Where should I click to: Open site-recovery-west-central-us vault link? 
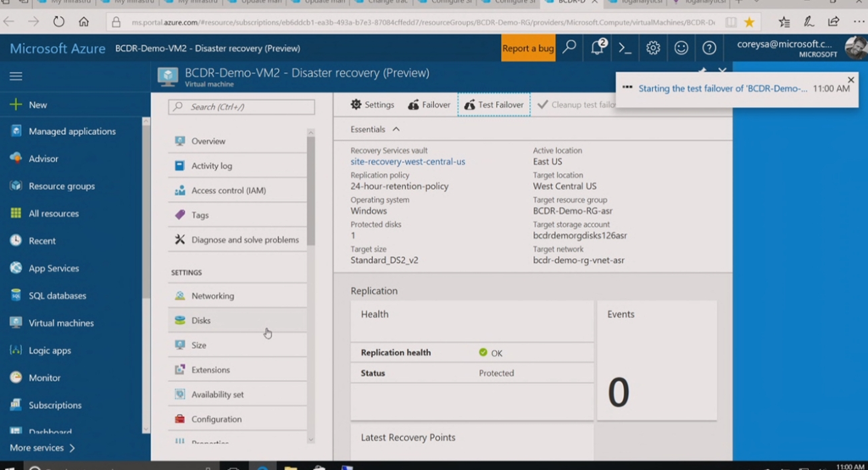pos(408,161)
